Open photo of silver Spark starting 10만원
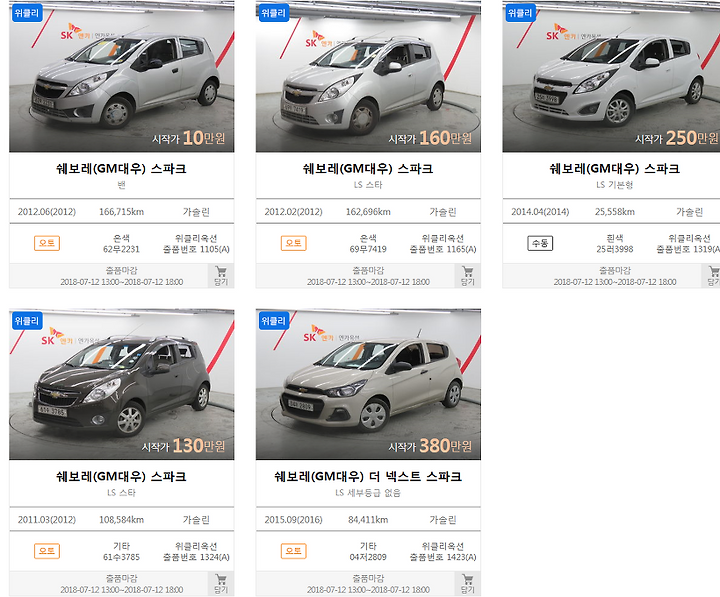The height and width of the screenshot is (597, 720). tap(122, 76)
